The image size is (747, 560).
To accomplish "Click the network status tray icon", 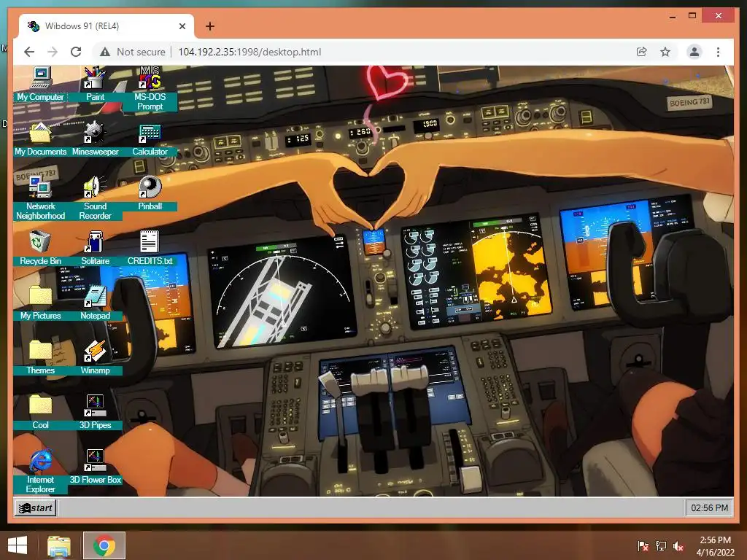I will click(661, 546).
